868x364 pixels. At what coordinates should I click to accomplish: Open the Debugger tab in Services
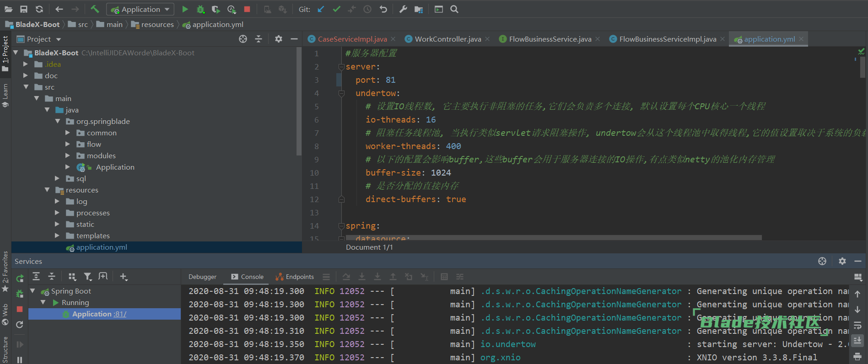click(x=202, y=277)
